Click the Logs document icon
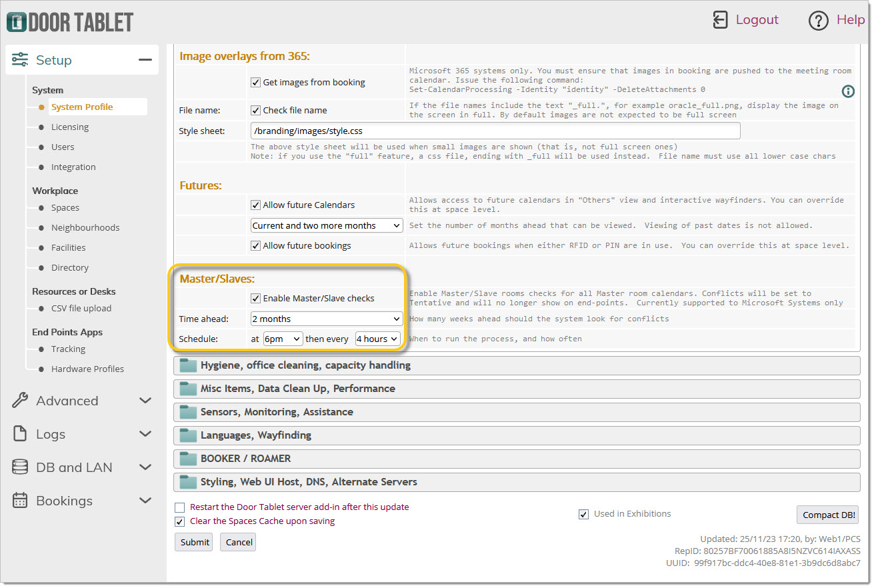The image size is (874, 588). 20,434
